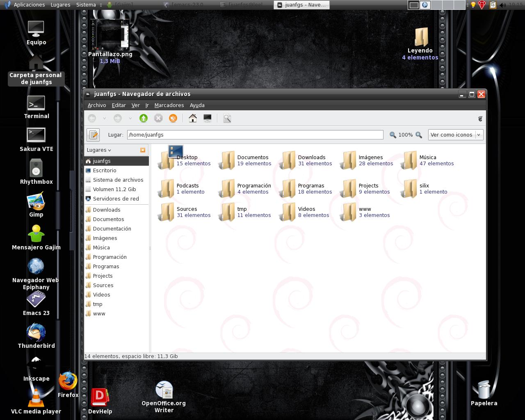Open the Marcadores menu
Image resolution: width=525 pixels, height=420 pixels.
(169, 105)
